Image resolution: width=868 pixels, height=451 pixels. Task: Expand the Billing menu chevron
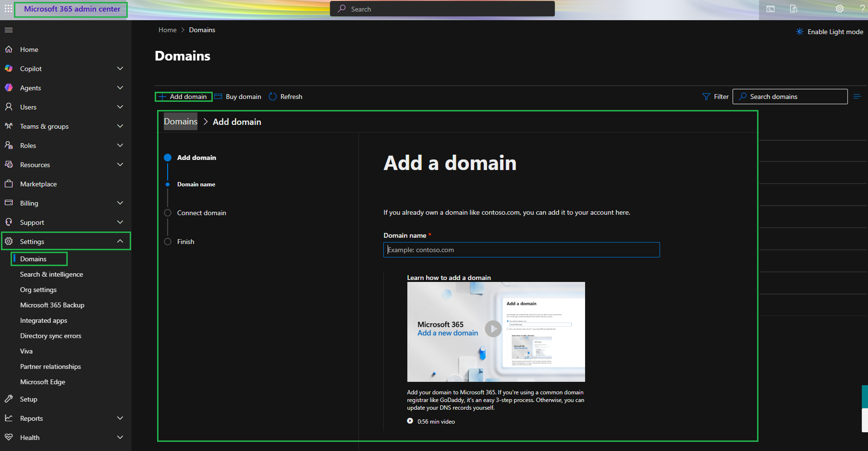120,203
